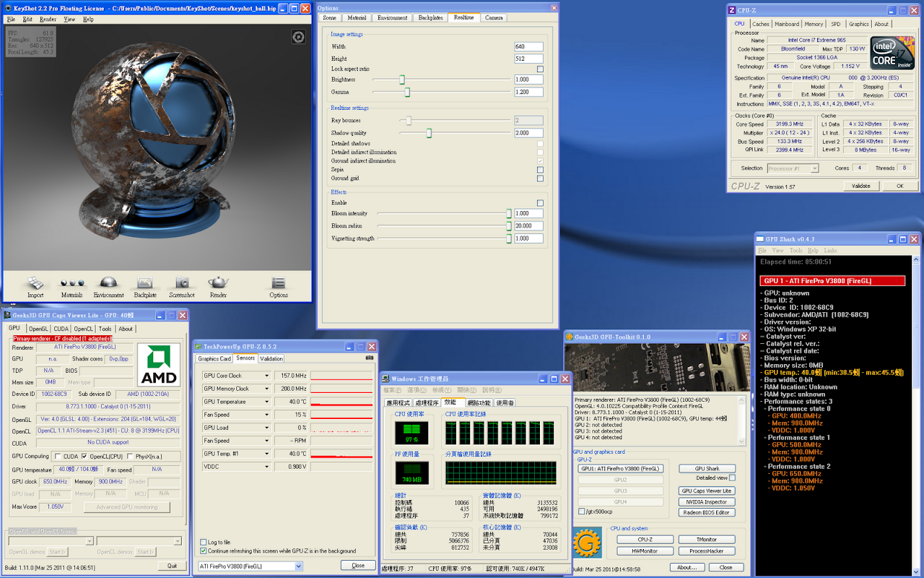Toggle Detailed view in GPU-Toolkit

(x=732, y=478)
